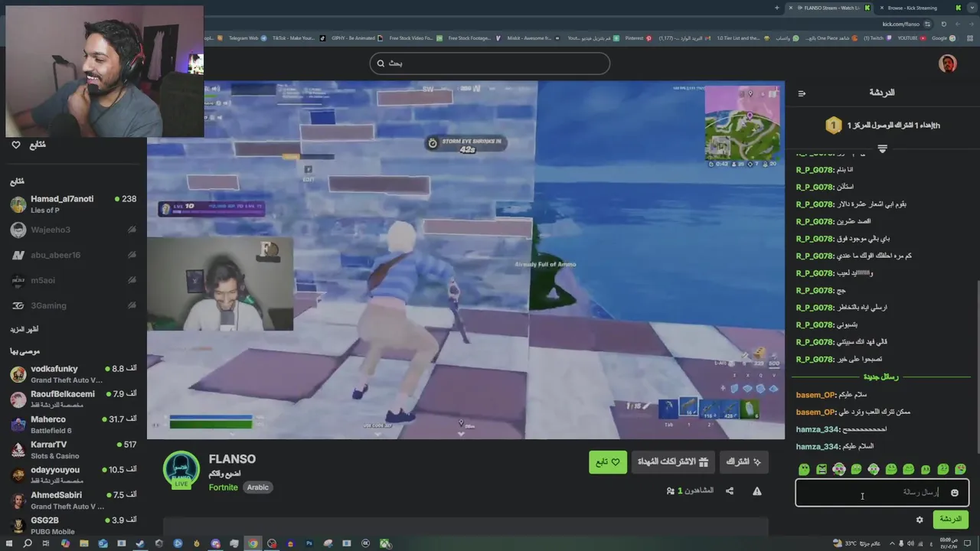
Task: Focus the send message input field
Action: point(882,493)
